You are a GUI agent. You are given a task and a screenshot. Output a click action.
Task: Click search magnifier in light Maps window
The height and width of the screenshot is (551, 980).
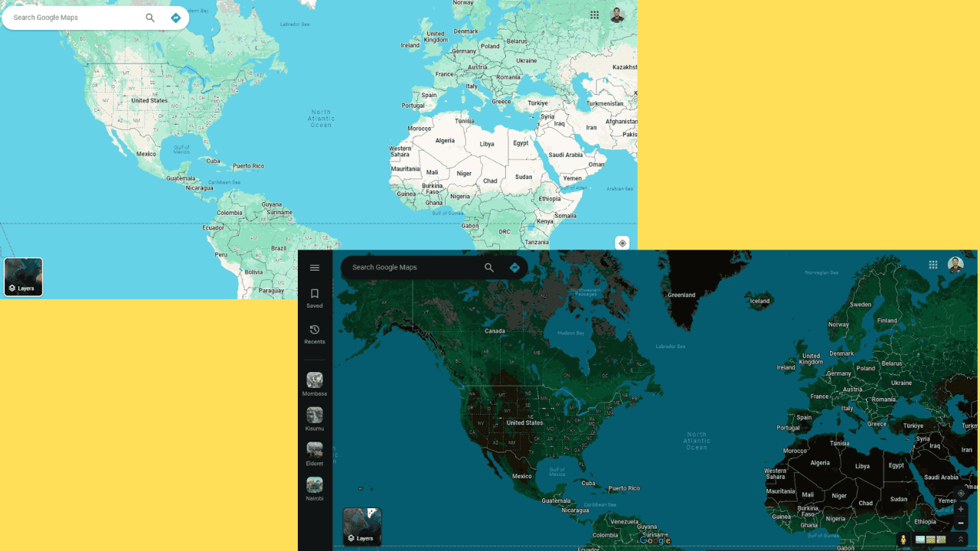click(x=150, y=18)
